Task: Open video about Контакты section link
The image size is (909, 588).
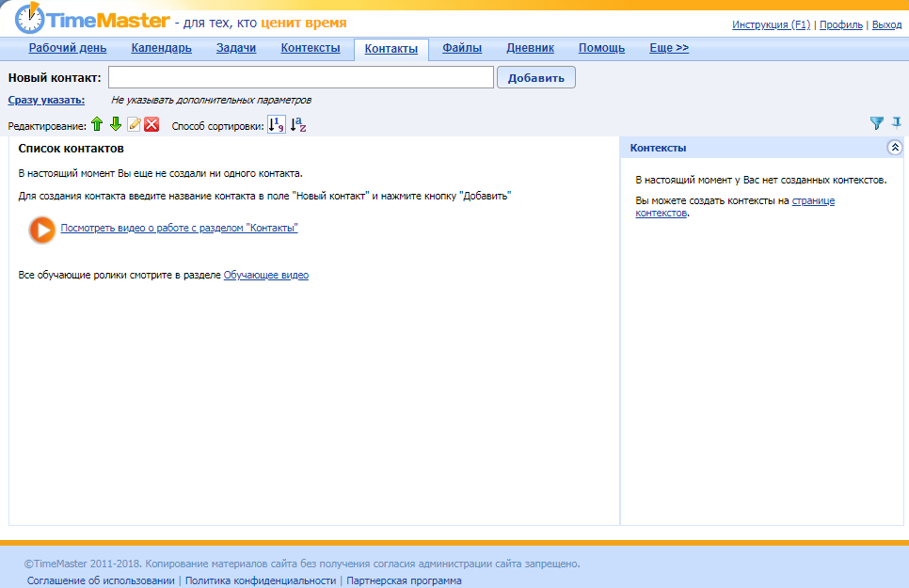Action: coord(179,228)
